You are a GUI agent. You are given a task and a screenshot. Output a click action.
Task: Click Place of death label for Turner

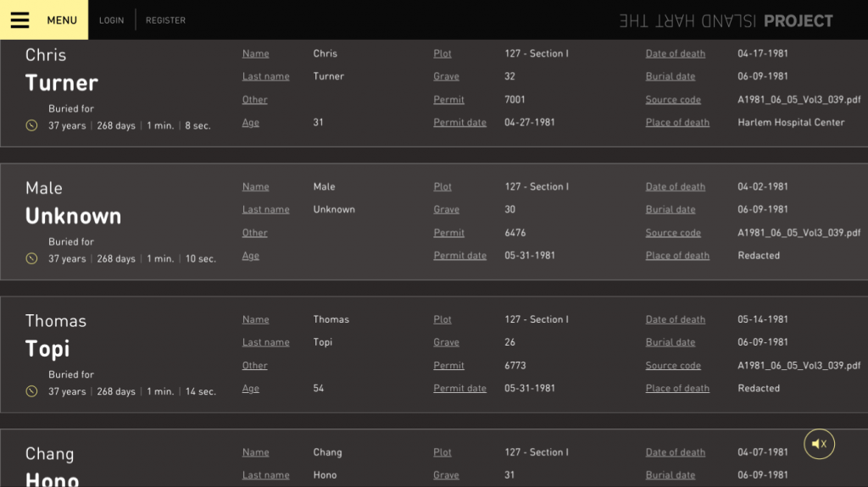[x=677, y=123]
